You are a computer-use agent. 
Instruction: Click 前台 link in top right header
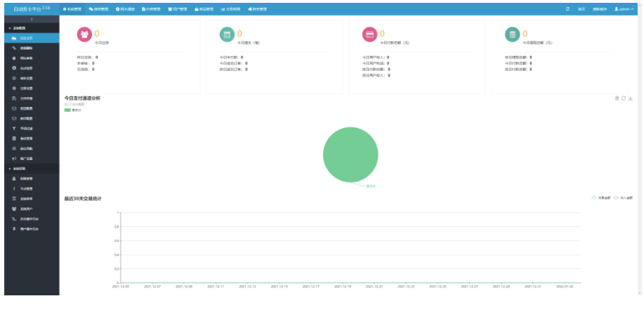click(x=581, y=9)
